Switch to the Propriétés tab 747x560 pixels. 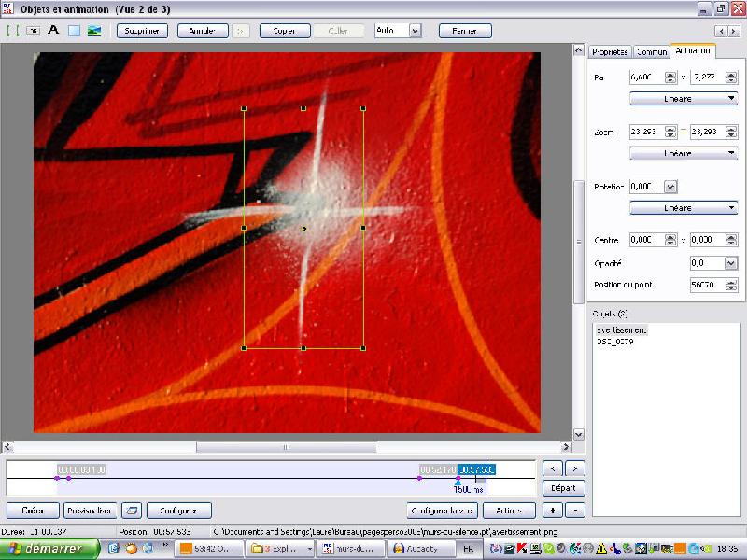(x=611, y=52)
